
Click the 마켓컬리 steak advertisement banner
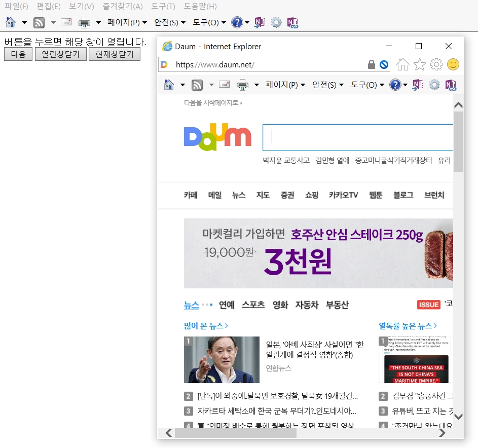(318, 253)
